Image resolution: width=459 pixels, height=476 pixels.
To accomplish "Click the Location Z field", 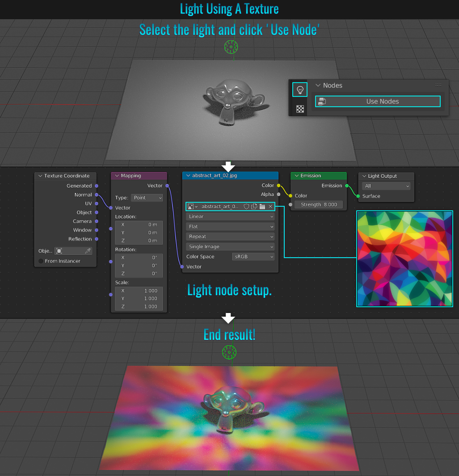I will point(139,240).
